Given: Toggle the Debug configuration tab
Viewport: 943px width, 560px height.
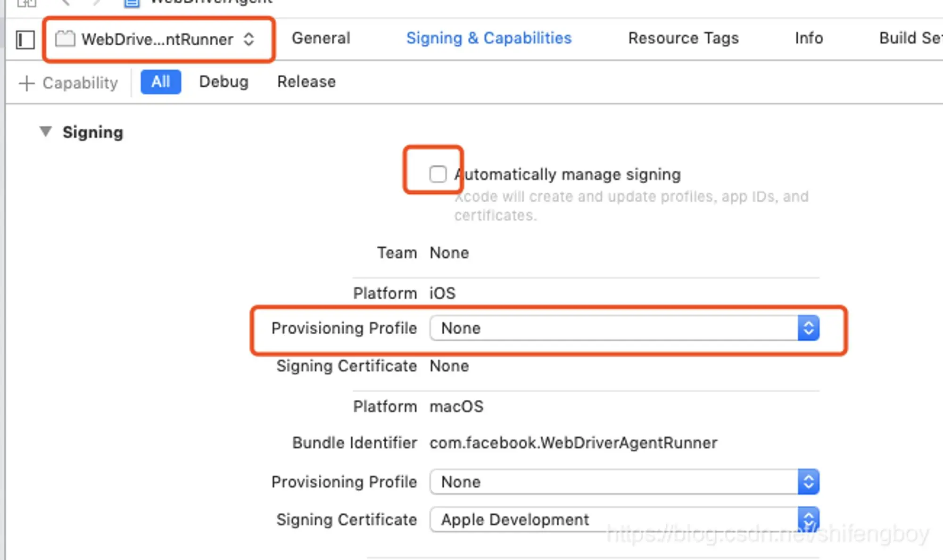Looking at the screenshot, I should tap(223, 82).
